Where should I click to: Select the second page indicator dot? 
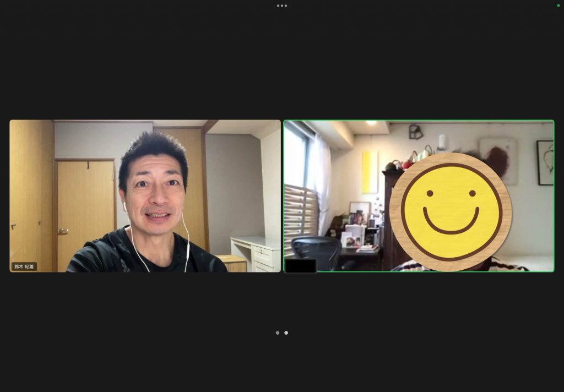(286, 333)
